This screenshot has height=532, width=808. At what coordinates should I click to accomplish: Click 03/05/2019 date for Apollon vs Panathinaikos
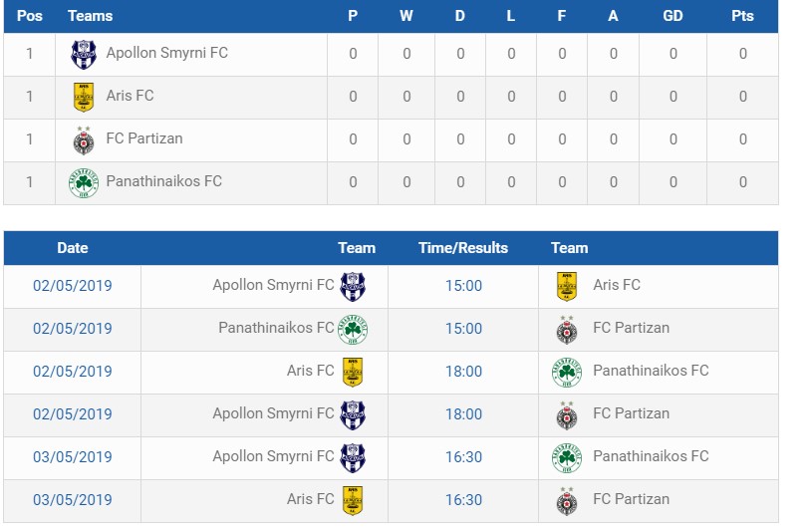pos(72,456)
